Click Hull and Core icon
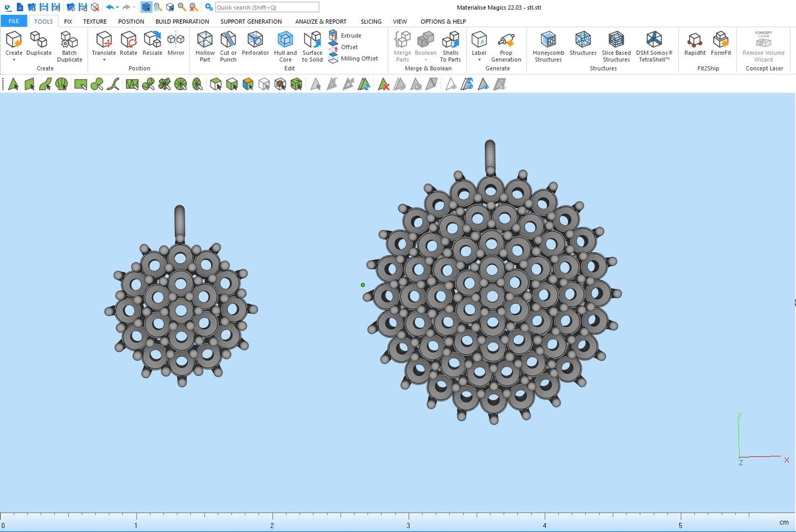 click(285, 39)
